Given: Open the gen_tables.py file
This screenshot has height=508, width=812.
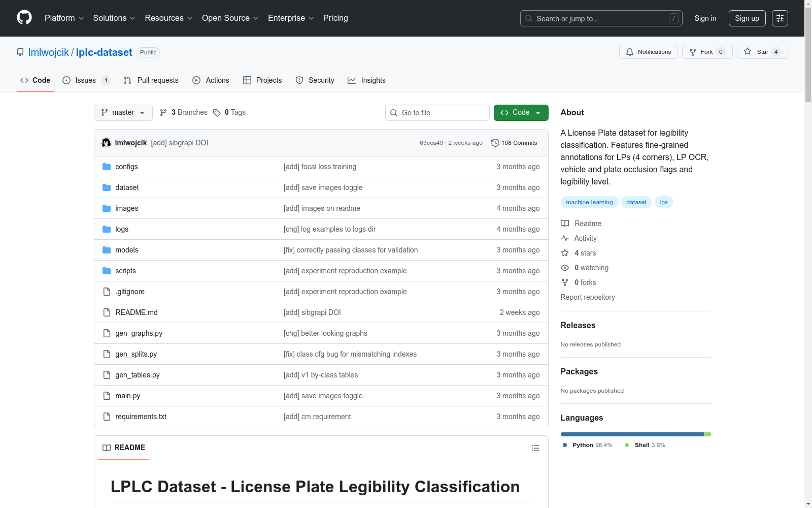Looking at the screenshot, I should click(138, 375).
